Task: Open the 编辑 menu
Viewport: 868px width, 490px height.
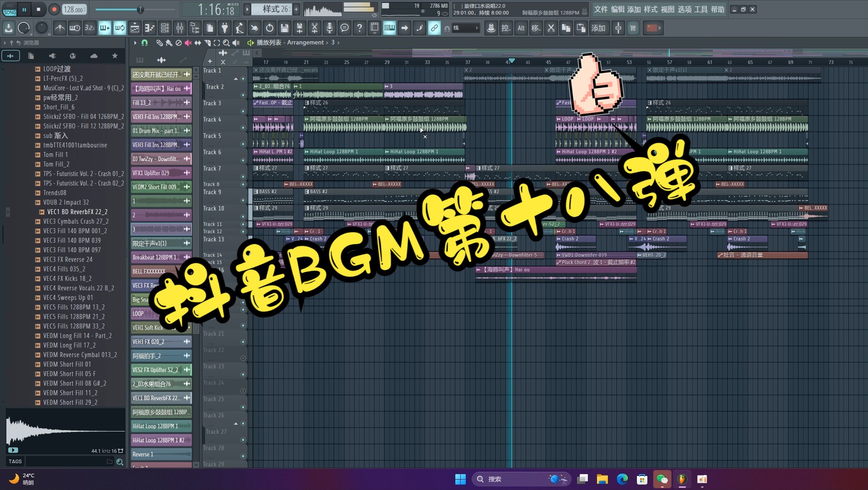Action: [617, 10]
